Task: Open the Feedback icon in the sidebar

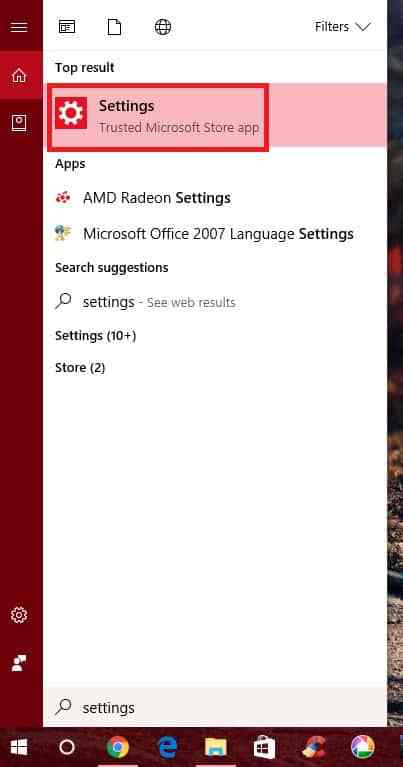Action: (x=19, y=663)
